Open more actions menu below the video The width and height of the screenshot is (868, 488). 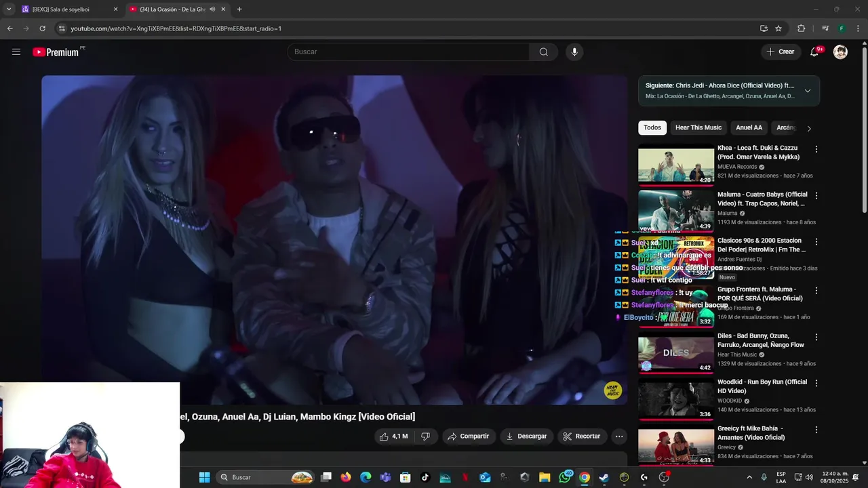point(619,436)
